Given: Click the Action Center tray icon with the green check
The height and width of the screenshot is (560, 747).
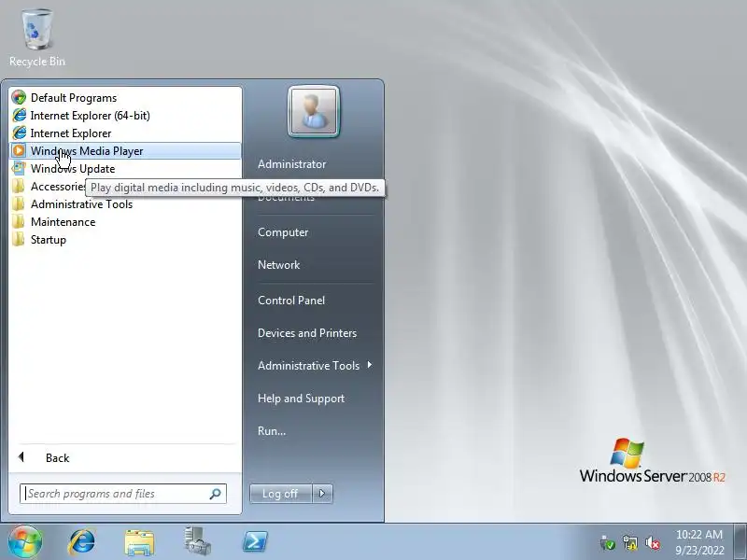Looking at the screenshot, I should tap(608, 542).
